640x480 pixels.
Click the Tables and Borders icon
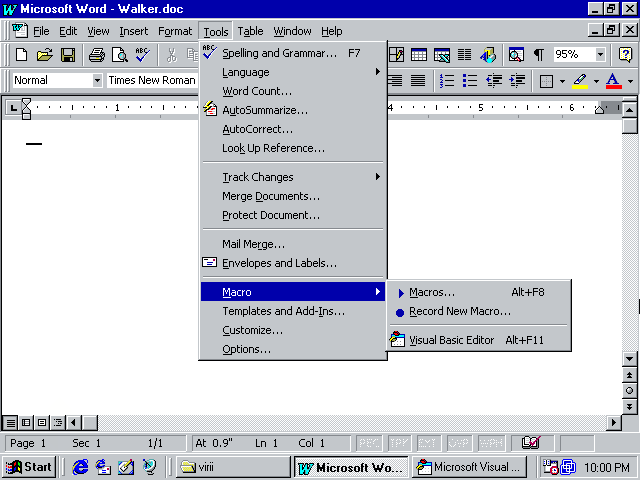click(x=396, y=54)
